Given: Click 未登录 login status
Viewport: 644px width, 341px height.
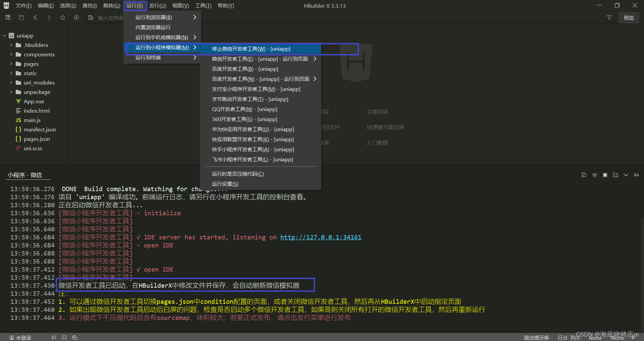Looking at the screenshot, I should 20,338.
